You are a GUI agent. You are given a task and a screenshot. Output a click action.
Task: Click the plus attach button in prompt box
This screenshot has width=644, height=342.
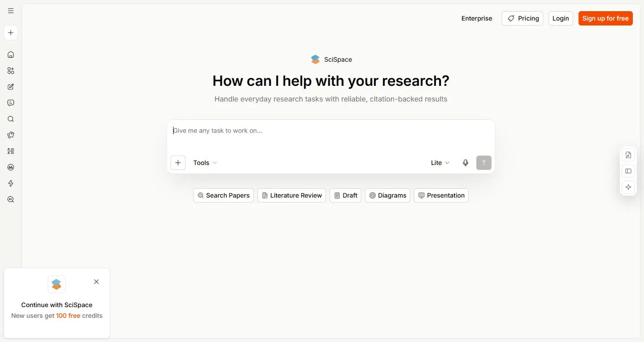pyautogui.click(x=178, y=163)
